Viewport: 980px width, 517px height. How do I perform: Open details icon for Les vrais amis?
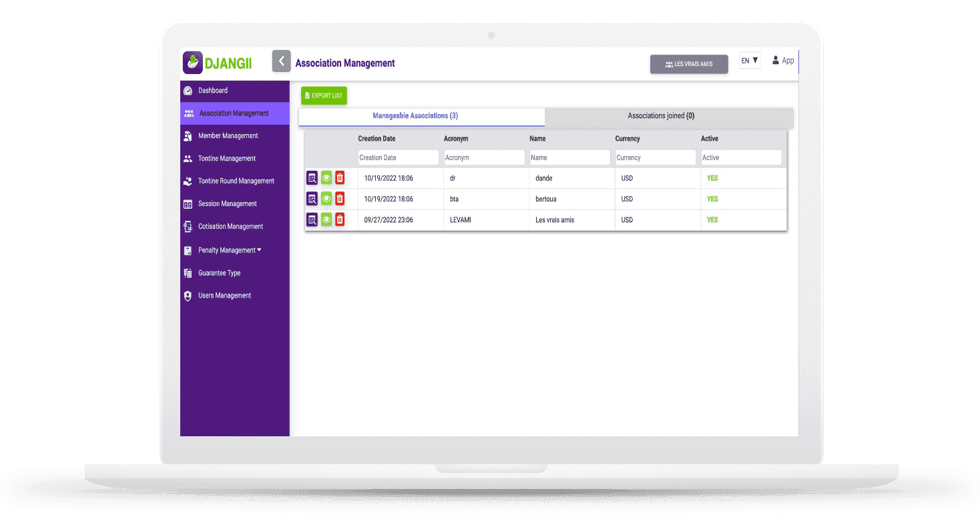[312, 219]
